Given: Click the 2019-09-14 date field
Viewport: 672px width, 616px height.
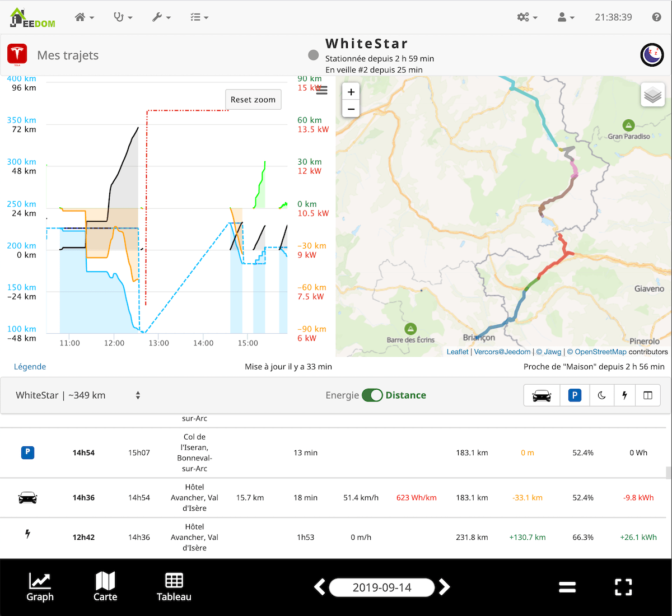Looking at the screenshot, I should pyautogui.click(x=382, y=587).
